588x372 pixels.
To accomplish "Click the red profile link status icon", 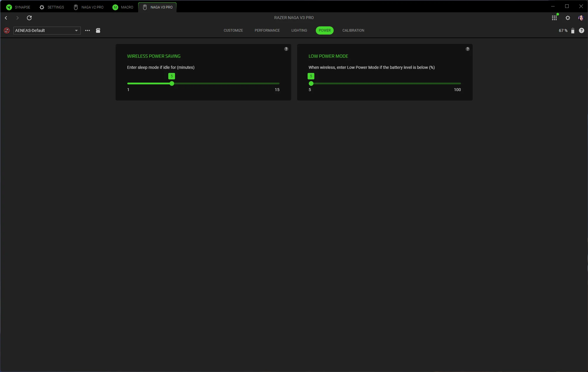I will point(7,30).
